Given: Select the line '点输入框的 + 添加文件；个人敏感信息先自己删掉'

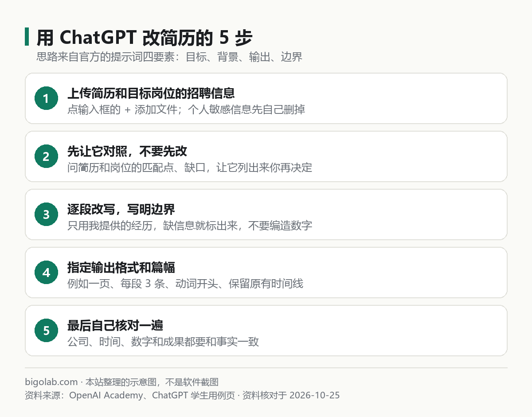Looking at the screenshot, I should coord(186,109).
